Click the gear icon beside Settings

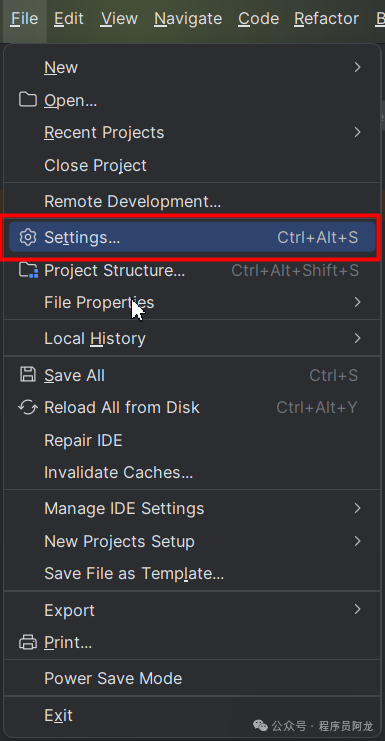point(28,237)
